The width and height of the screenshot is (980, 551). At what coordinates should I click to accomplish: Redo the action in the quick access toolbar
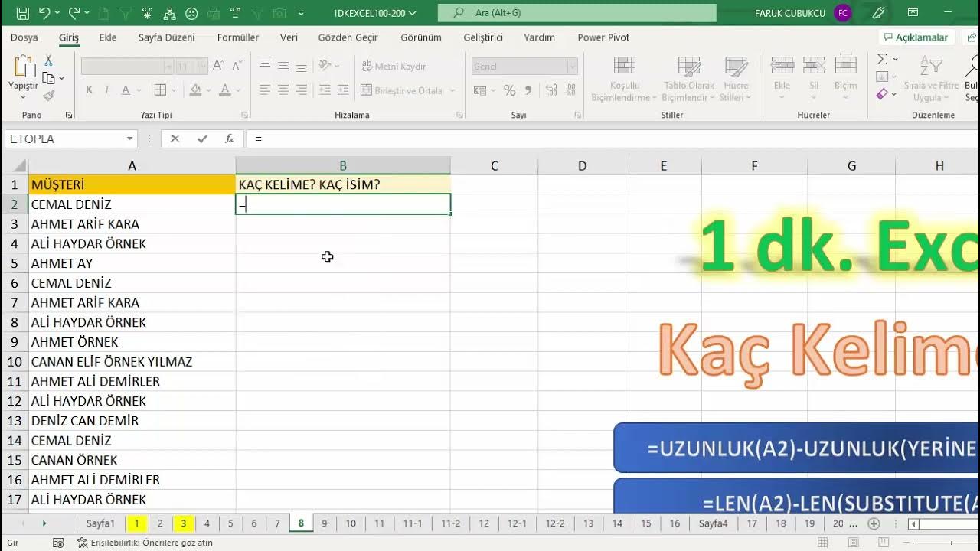point(74,13)
